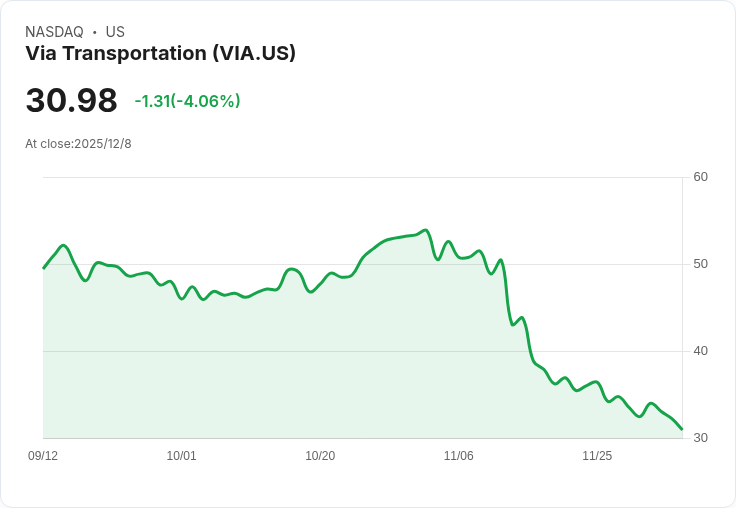This screenshot has width=736, height=508.
Task: Click the 50 label on the price axis
Action: [700, 264]
